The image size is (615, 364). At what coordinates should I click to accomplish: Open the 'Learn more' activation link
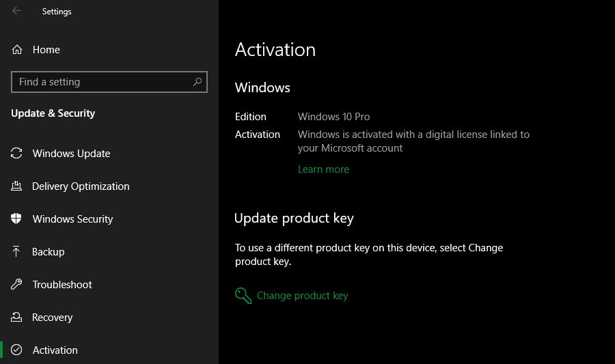323,169
